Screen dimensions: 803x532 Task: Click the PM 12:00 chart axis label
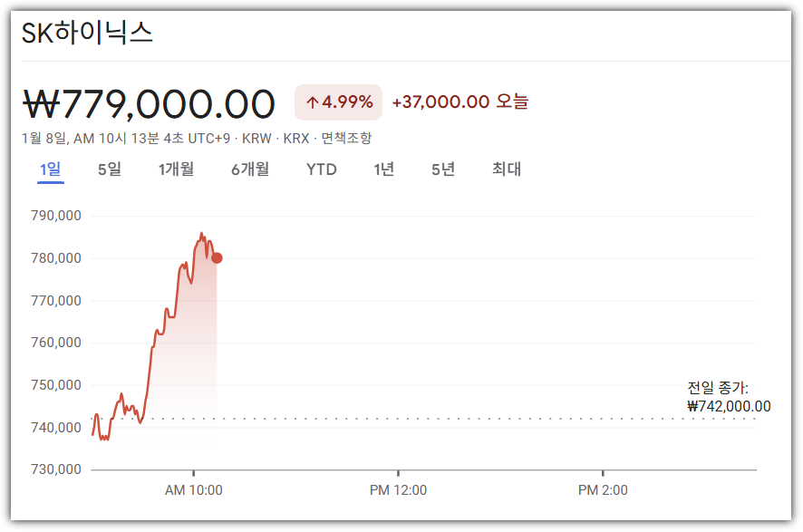(x=399, y=489)
